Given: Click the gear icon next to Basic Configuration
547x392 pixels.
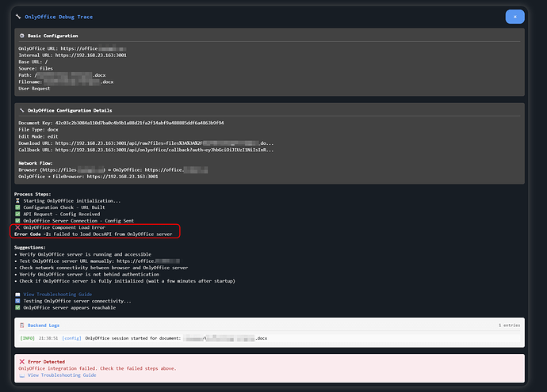Looking at the screenshot, I should point(21,36).
